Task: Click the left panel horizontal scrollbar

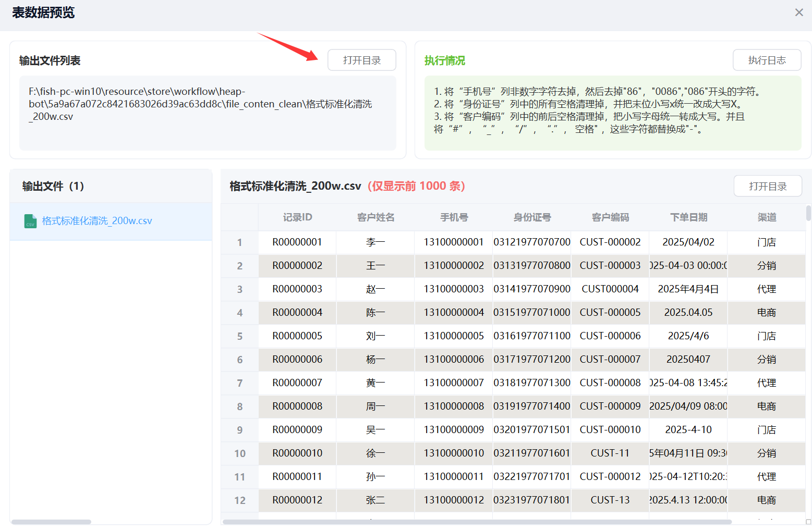Action: point(51,522)
